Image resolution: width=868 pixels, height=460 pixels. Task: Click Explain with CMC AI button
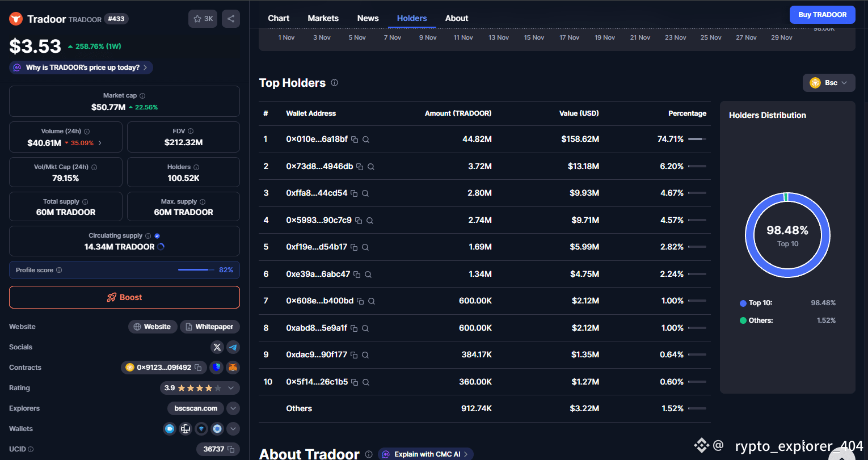pyautogui.click(x=425, y=454)
